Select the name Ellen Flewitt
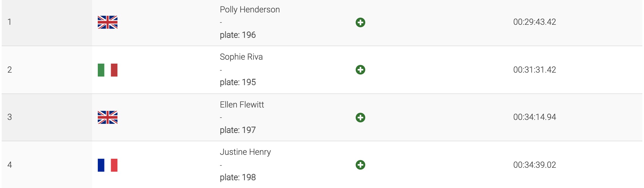The image size is (644, 188). 242,105
